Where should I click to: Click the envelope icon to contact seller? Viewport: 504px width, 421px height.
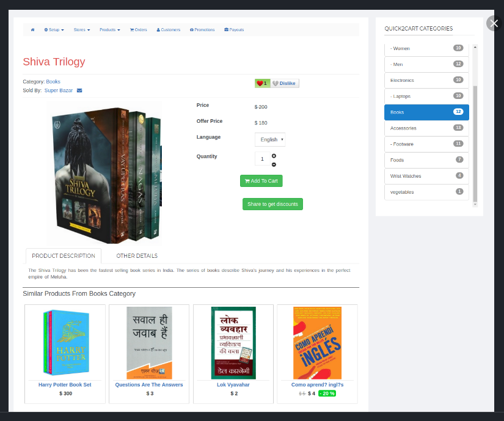coord(79,90)
